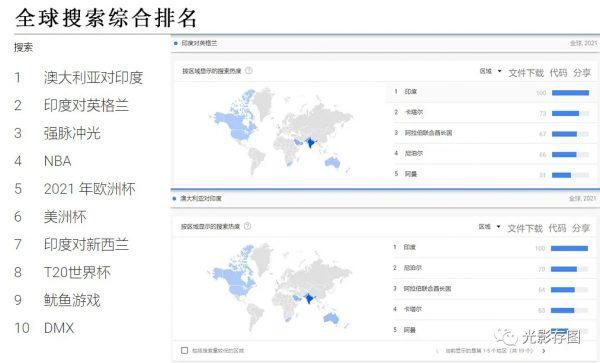Screen dimensions: 600x363
Task: Select 强脉冲光 in the ranking list
Action: point(72,133)
